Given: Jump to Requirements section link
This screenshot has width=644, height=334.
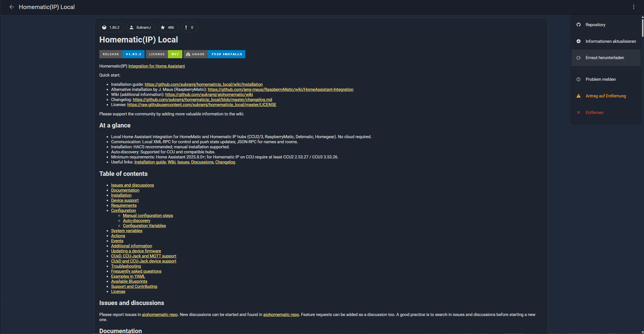Looking at the screenshot, I should click(124, 205).
